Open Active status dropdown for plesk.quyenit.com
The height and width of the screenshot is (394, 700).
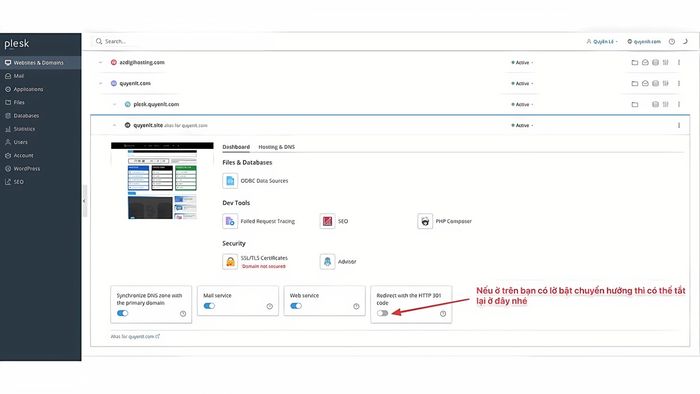coord(522,104)
